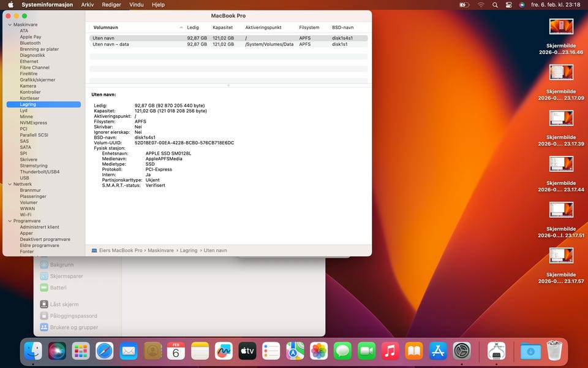Image resolution: width=588 pixels, height=368 pixels.
Task: Click the Wi-Fi icon in menu bar
Action: click(x=481, y=5)
